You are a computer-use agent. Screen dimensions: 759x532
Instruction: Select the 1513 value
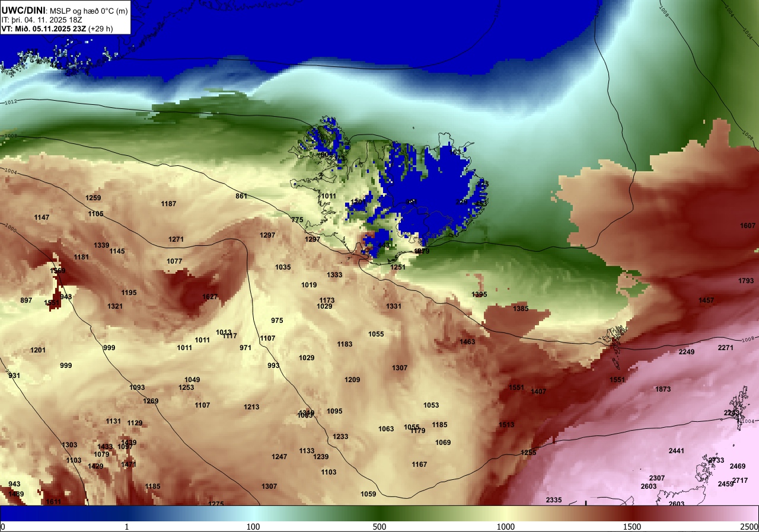506,425
